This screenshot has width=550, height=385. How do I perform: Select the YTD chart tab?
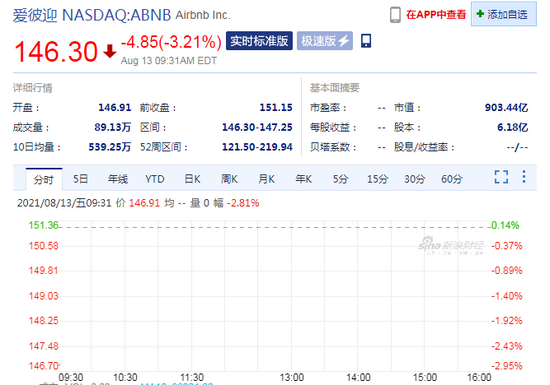coord(155,179)
